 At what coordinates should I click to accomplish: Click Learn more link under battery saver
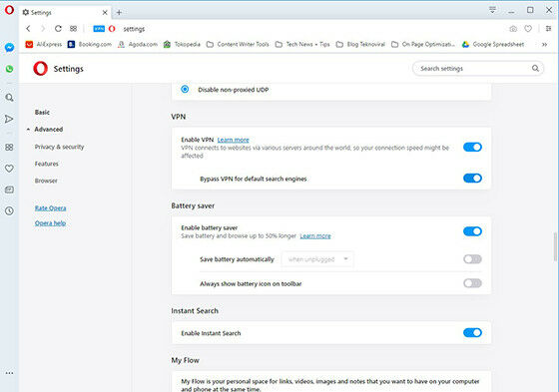coord(315,236)
